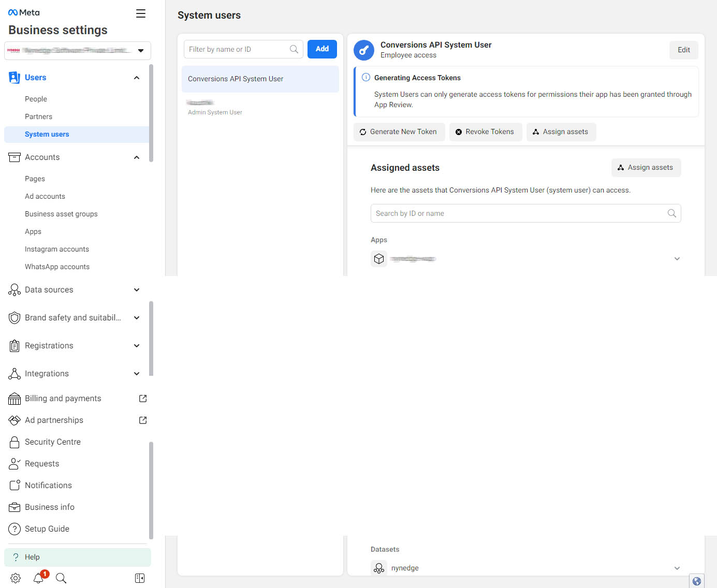Click the Notifications settings icon
This screenshot has width=717, height=588.
pos(14,486)
